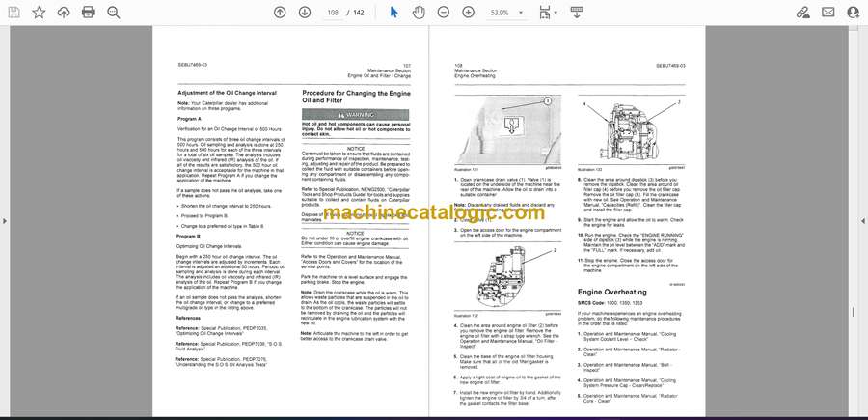This screenshot has height=420, width=868.
Task: Click the WARNING banner in the document
Action: tap(355, 115)
